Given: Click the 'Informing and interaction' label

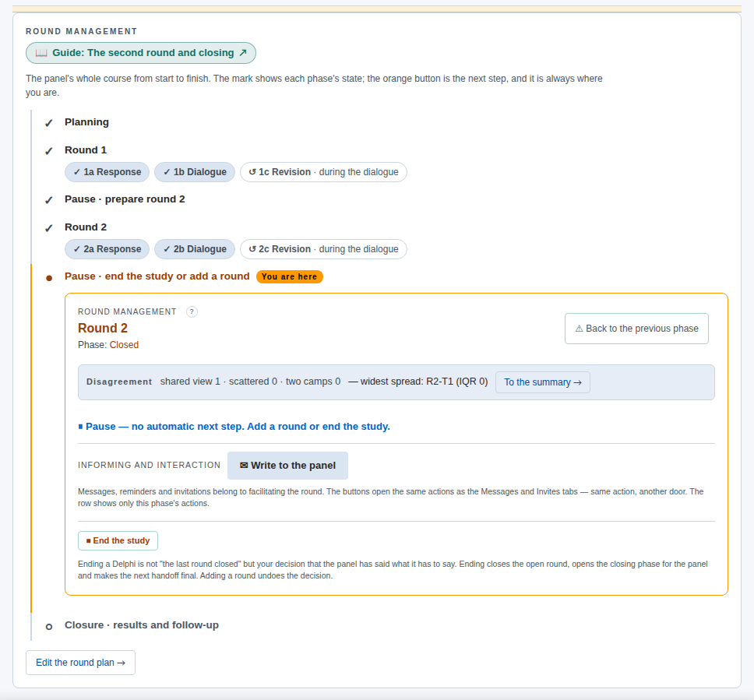Looking at the screenshot, I should point(149,465).
